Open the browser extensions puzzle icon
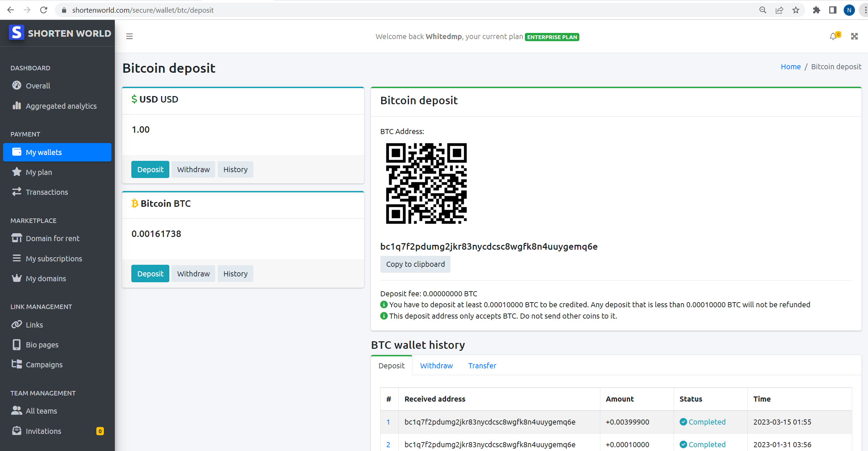This screenshot has height=451, width=868. [x=817, y=10]
